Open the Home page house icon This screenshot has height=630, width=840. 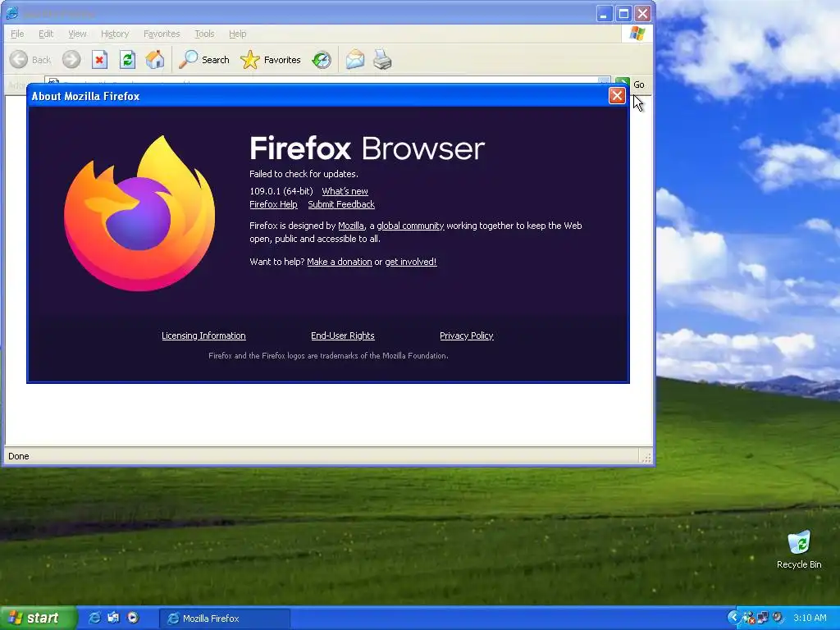(155, 59)
